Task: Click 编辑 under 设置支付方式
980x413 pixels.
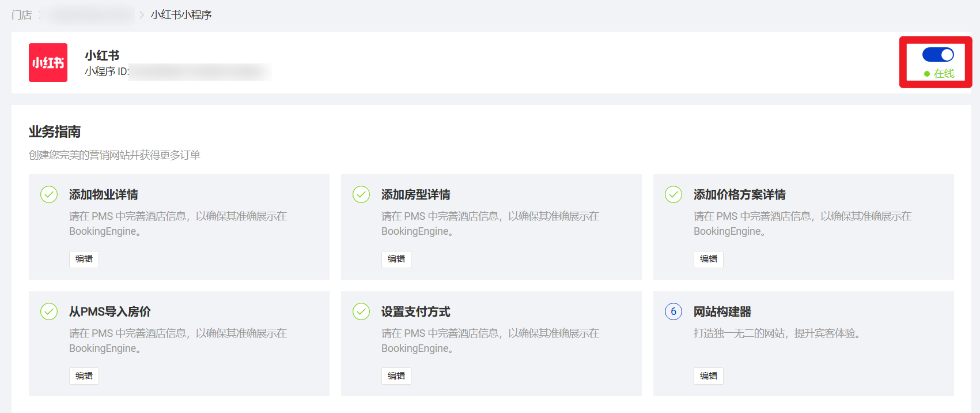Action: click(396, 376)
